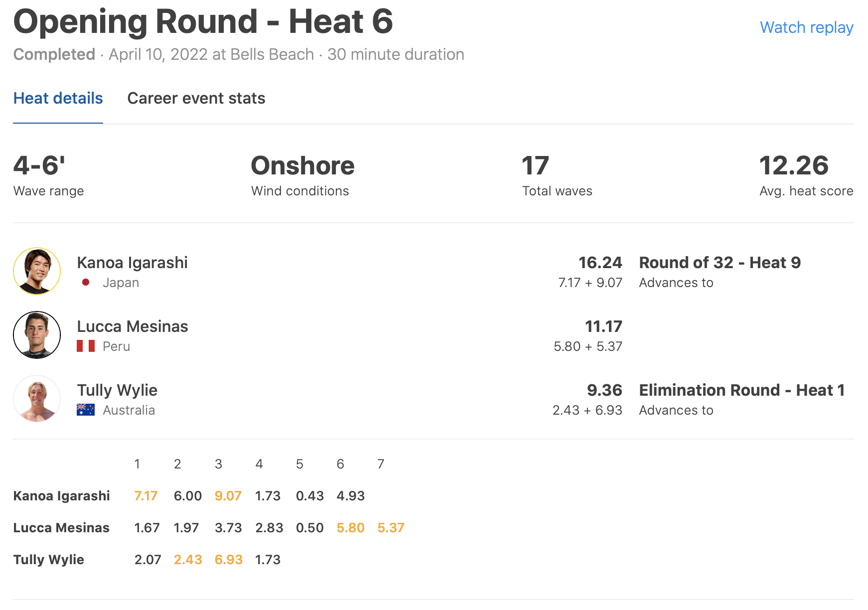The width and height of the screenshot is (868, 610).
Task: Open Kanoa Igarashi's name link
Action: tap(132, 263)
